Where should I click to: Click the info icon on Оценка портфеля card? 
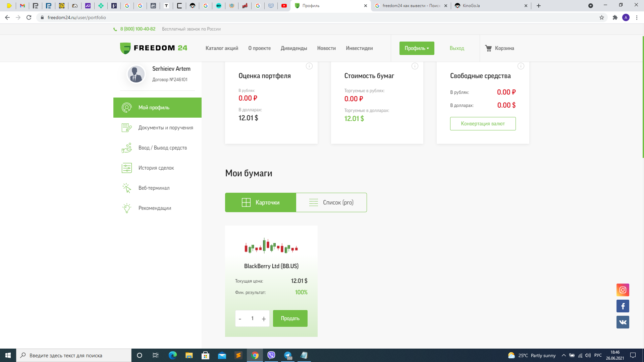pyautogui.click(x=309, y=66)
